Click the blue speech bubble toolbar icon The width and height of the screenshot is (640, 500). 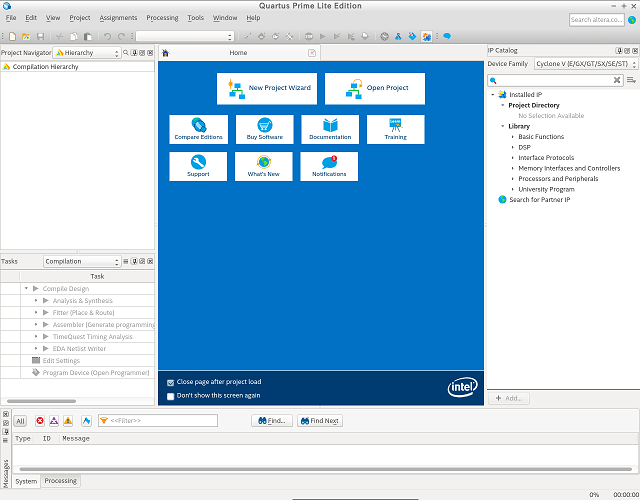click(x=447, y=36)
